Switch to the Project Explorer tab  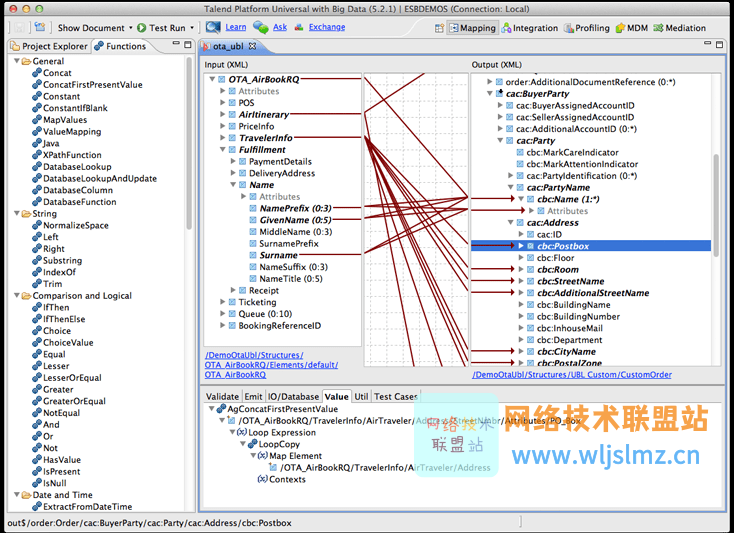point(50,46)
